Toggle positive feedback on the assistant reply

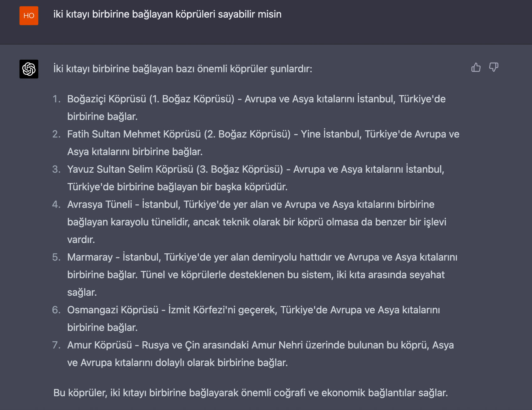coord(476,67)
